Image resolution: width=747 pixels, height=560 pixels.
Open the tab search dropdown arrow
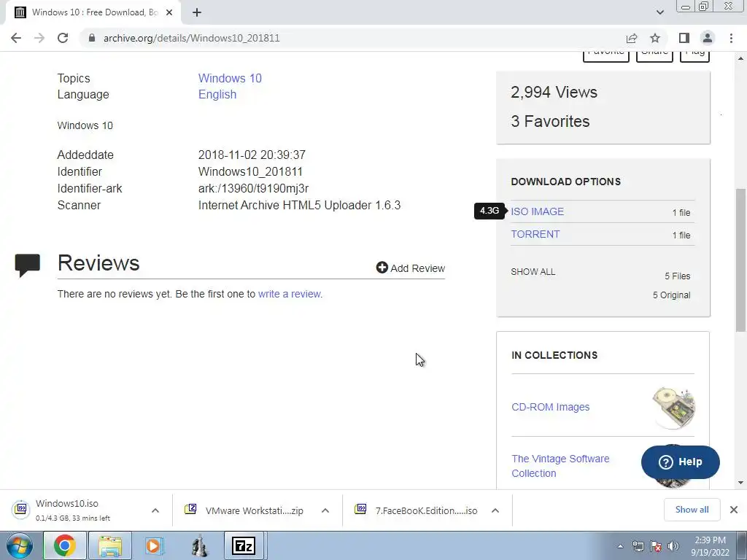click(x=659, y=12)
